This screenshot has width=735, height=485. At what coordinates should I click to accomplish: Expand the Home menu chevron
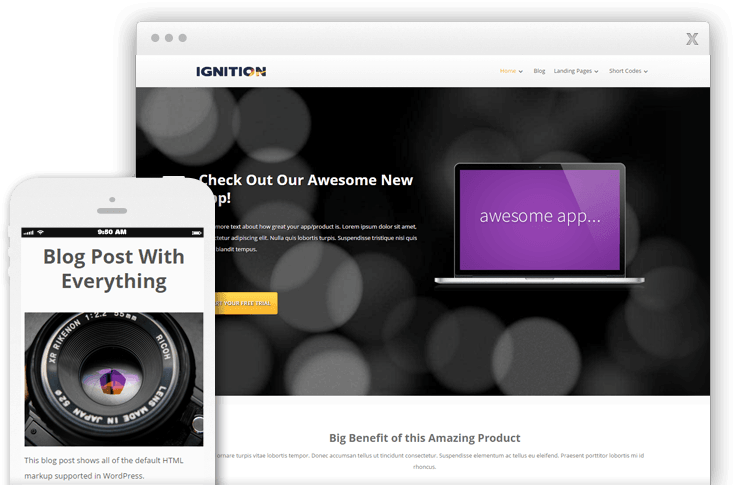coord(521,72)
